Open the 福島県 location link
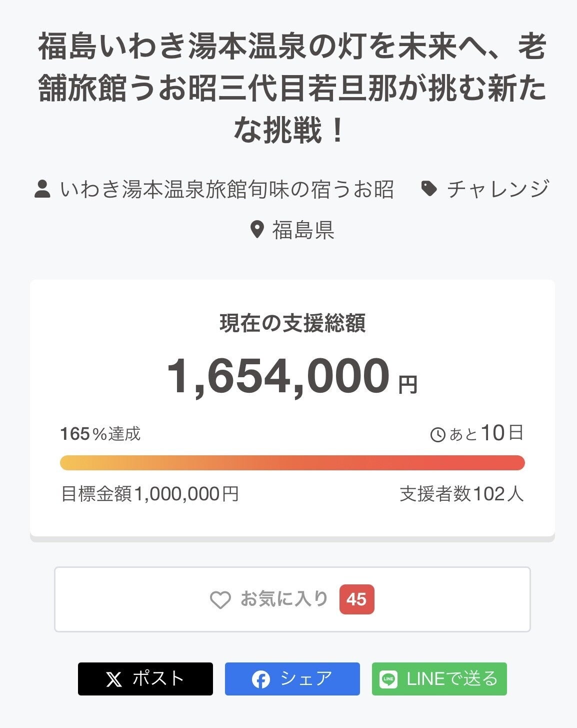577x728 pixels. point(303,230)
